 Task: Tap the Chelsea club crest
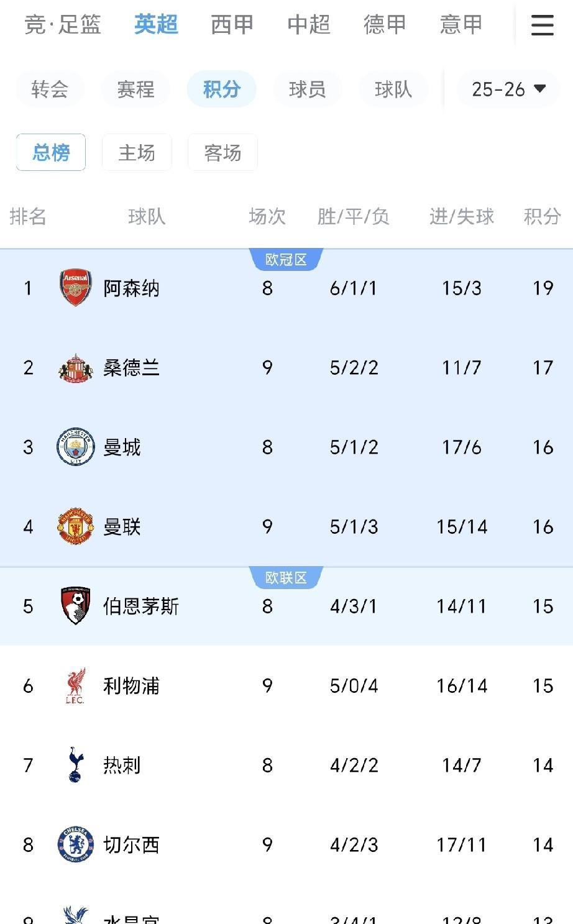click(x=75, y=844)
